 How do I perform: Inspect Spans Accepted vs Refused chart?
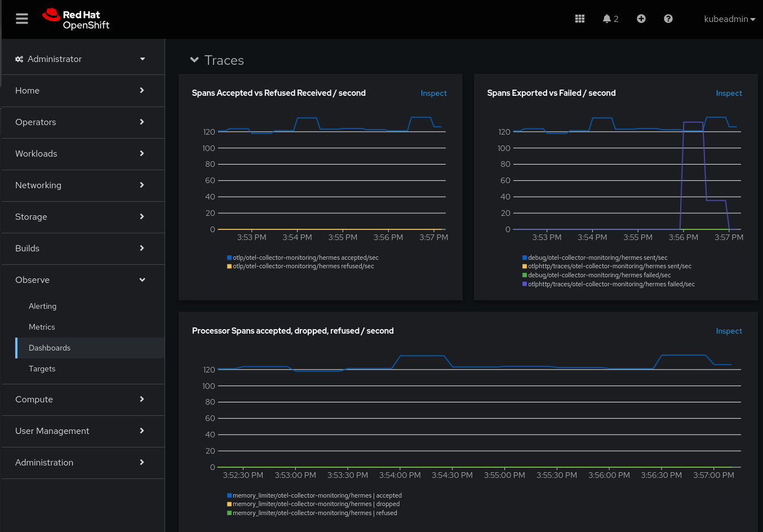(x=433, y=94)
